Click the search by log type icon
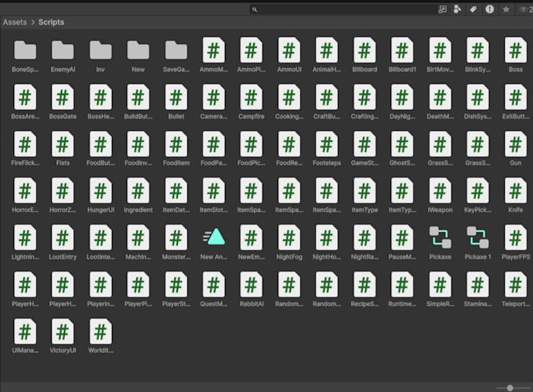Viewport: 533px width, 392px height. pos(489,9)
